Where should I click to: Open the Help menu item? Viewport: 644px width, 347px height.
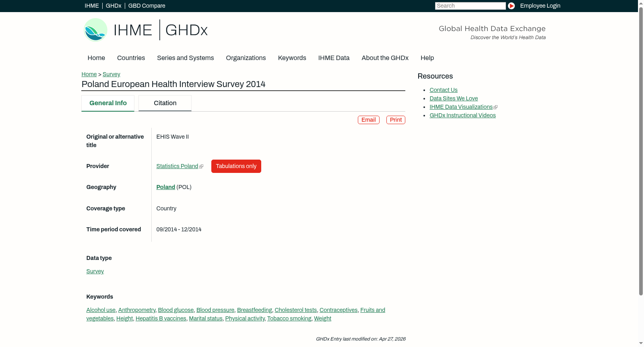click(x=427, y=58)
